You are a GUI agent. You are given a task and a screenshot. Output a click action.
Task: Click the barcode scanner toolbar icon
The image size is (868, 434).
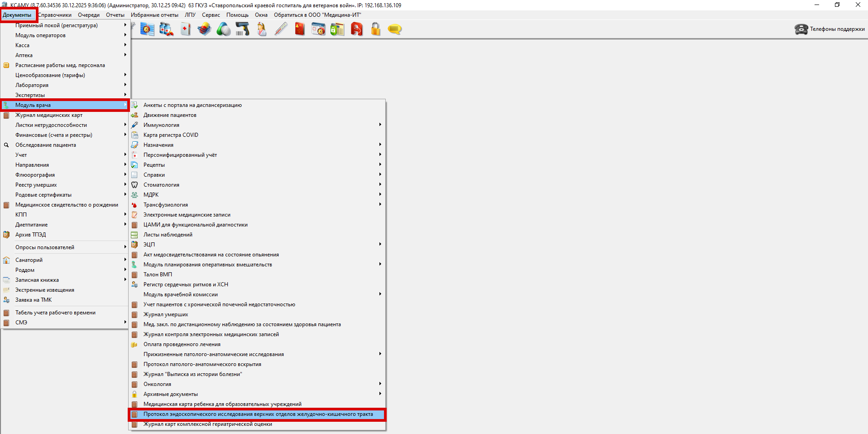coord(242,30)
